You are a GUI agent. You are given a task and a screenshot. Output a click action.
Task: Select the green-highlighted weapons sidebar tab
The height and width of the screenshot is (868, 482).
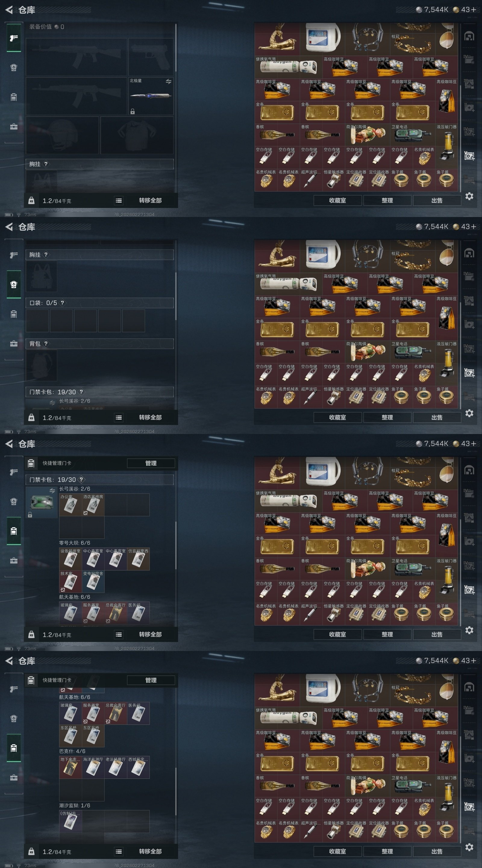tap(14, 38)
